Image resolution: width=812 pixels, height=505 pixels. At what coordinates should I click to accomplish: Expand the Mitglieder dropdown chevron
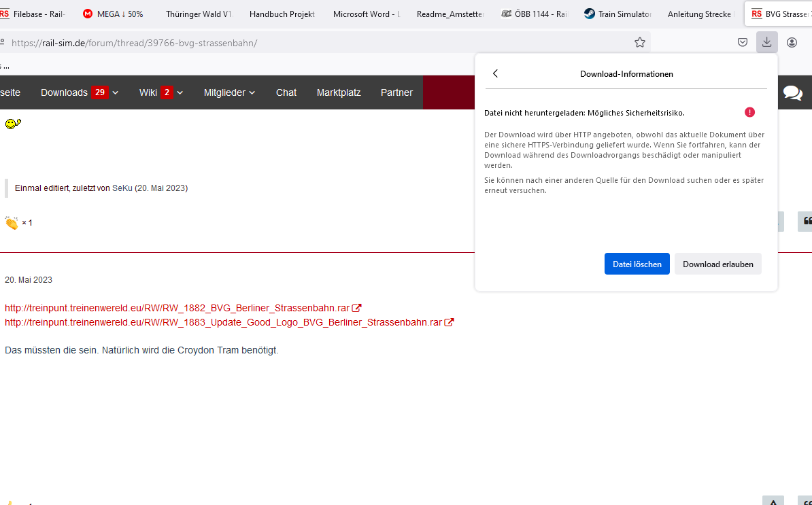click(x=252, y=92)
